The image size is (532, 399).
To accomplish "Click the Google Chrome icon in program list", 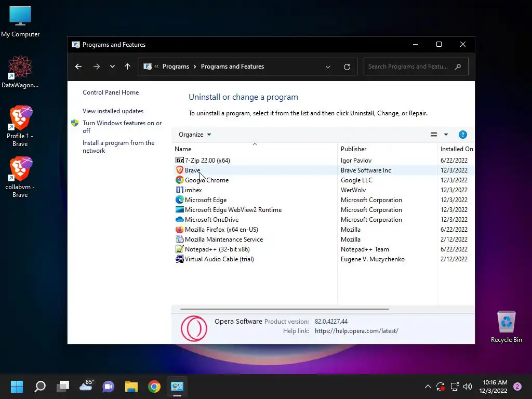I will (x=179, y=180).
